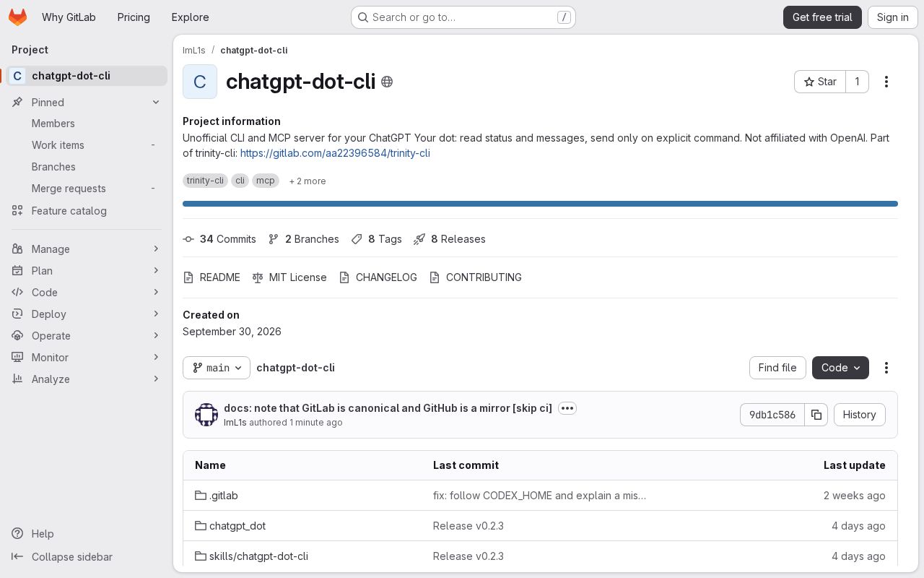The image size is (924, 578).
Task: Open the Code clone dropdown
Action: pos(840,368)
